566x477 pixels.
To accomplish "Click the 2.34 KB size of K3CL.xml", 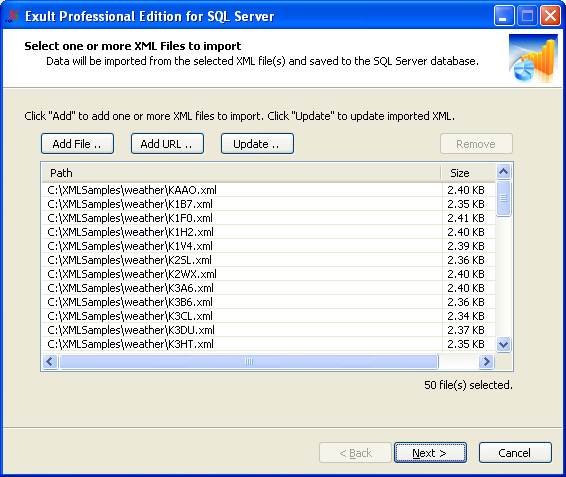I will point(466,316).
